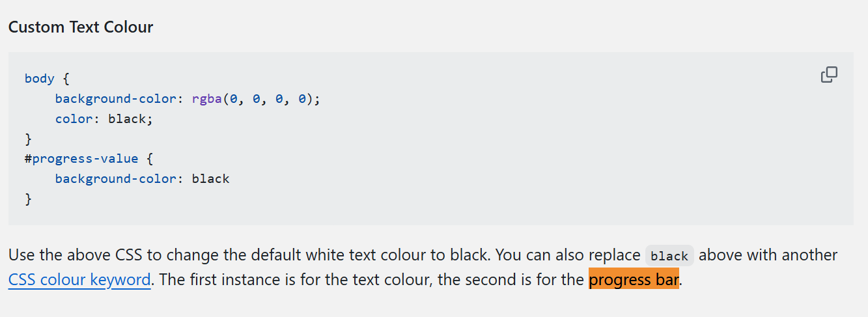Click the copy code icon
Image resolution: width=868 pixels, height=317 pixels.
pos(829,75)
